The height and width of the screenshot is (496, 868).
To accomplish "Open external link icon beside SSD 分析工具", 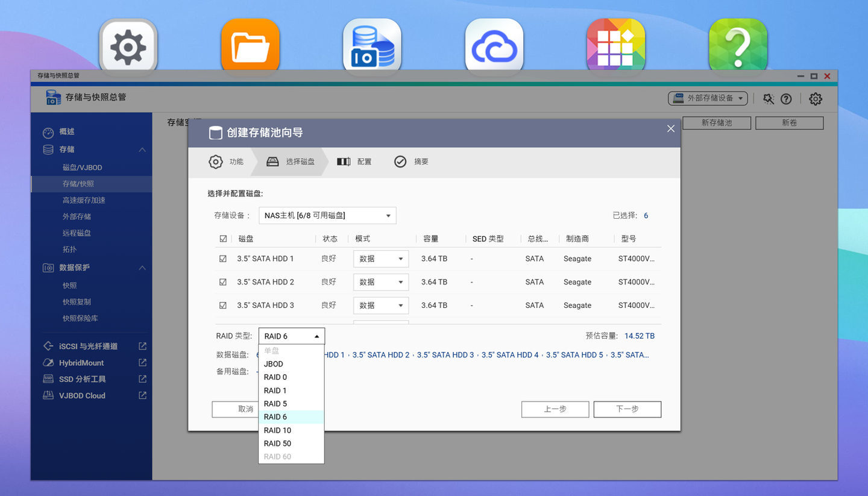I will pyautogui.click(x=142, y=378).
